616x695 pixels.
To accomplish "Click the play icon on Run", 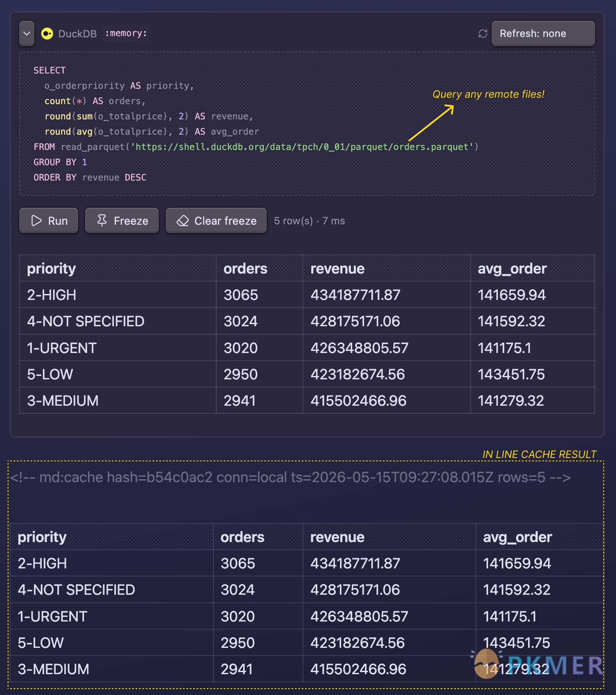I will (x=37, y=220).
